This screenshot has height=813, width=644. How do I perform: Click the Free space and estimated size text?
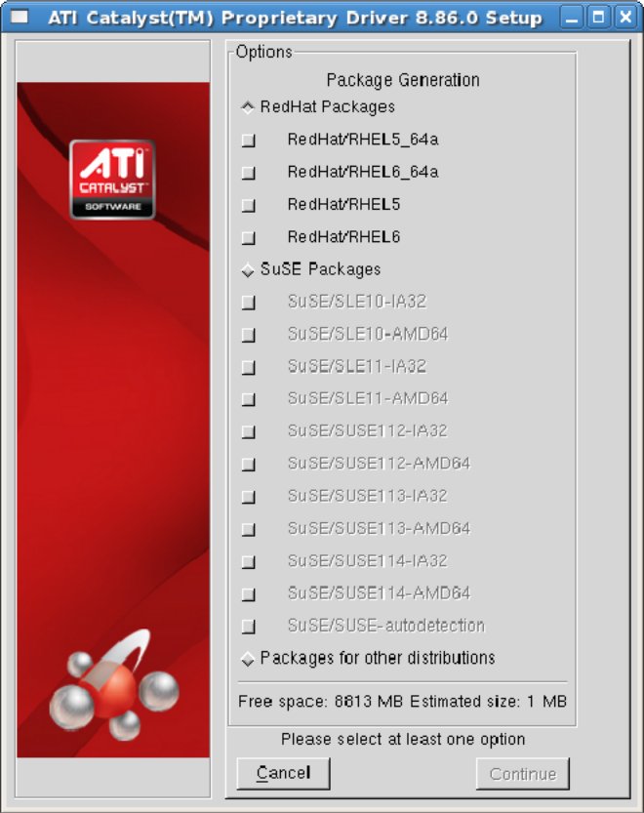pos(402,702)
